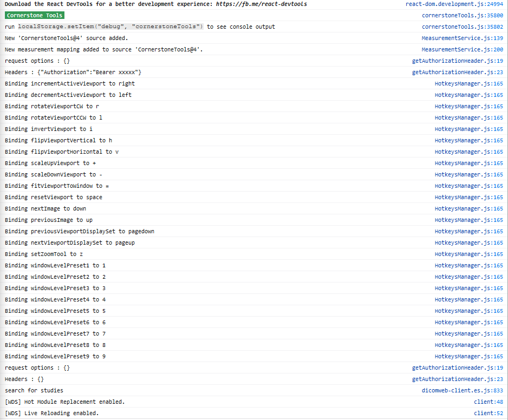
Task: Open the client:52 source link
Action: 489,413
